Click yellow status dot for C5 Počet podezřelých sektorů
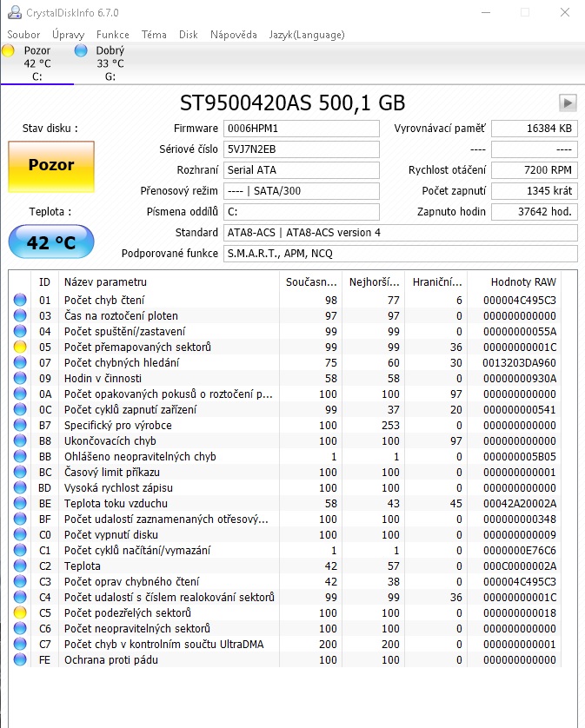The image size is (585, 728). coord(20,612)
